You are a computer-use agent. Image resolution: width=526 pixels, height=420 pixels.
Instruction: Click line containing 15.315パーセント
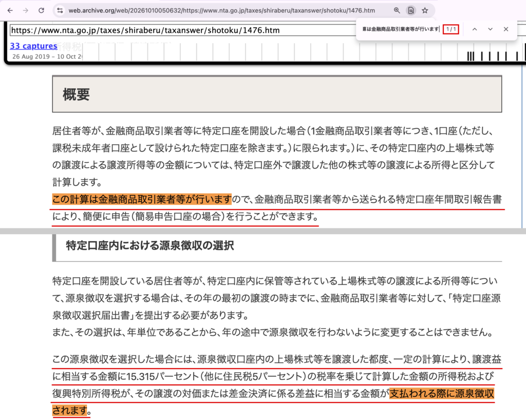point(273,376)
